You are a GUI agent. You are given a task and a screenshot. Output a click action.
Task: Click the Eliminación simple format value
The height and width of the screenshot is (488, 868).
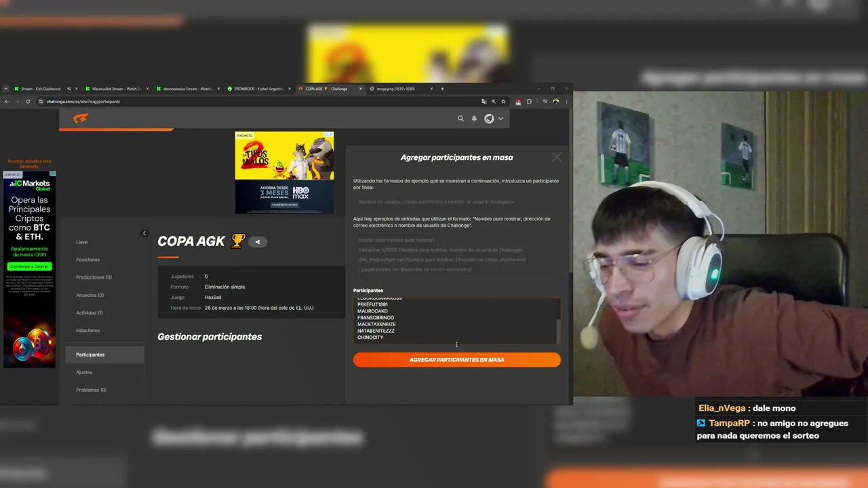click(224, 287)
